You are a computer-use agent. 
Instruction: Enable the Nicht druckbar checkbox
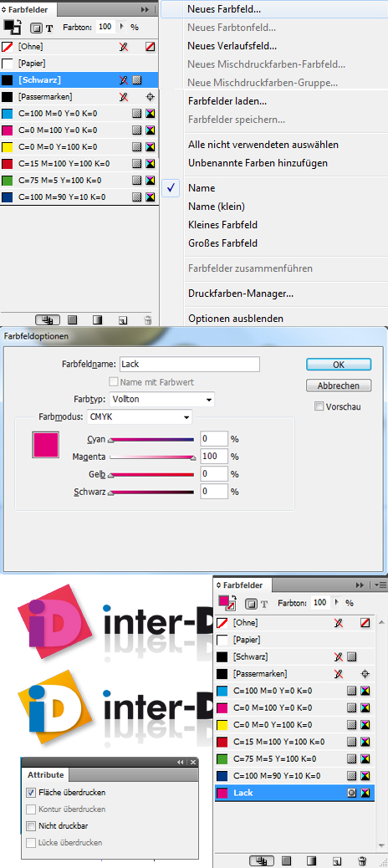(31, 826)
